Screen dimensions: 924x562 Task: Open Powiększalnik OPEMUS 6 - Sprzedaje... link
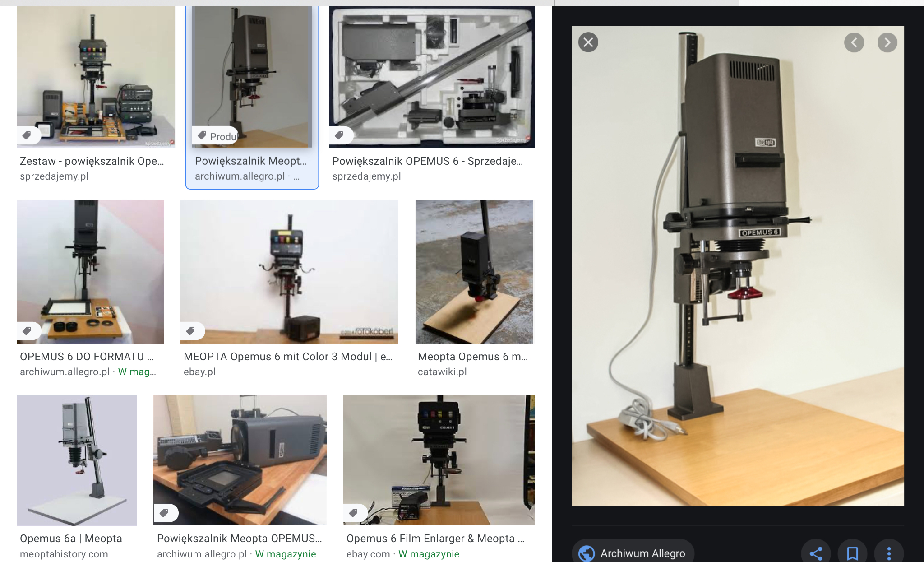pyautogui.click(x=427, y=161)
